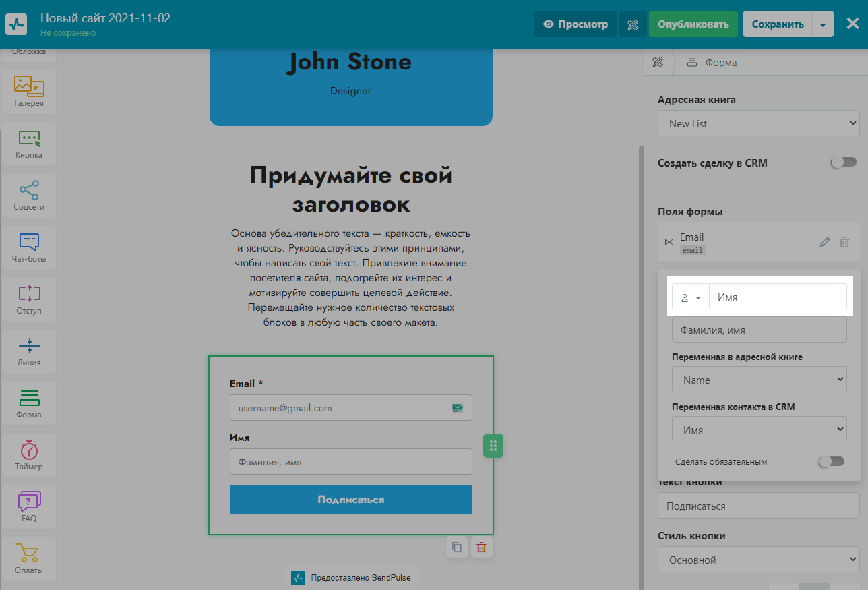Image resolution: width=868 pixels, height=590 pixels.
Task: Click the 'Не сохранено' status text
Action: click(x=68, y=32)
